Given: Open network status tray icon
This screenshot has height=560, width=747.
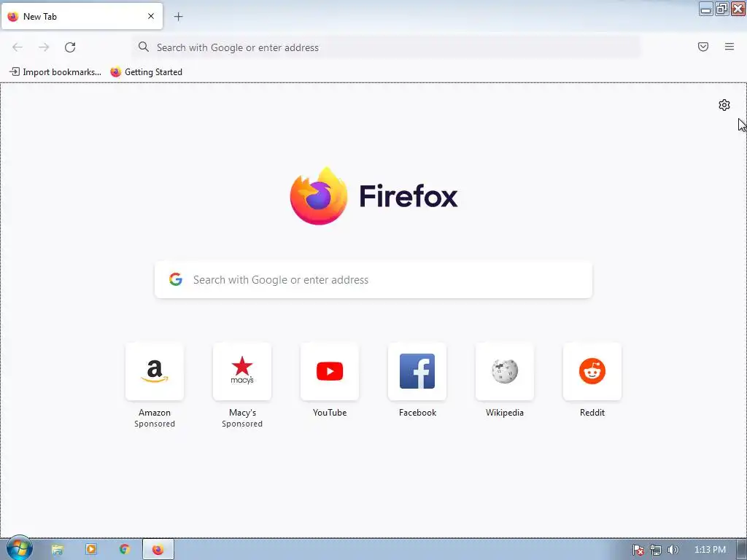Looking at the screenshot, I should [656, 550].
